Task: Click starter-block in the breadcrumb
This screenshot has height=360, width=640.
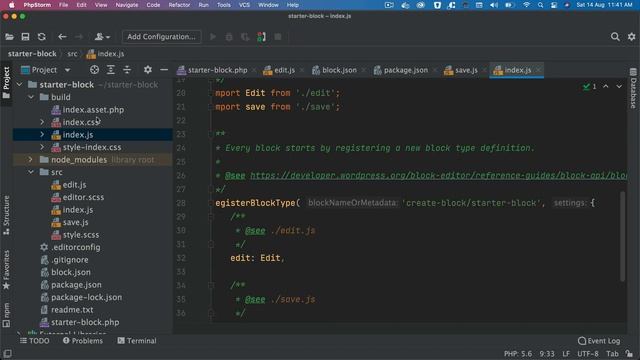Action: [32, 53]
